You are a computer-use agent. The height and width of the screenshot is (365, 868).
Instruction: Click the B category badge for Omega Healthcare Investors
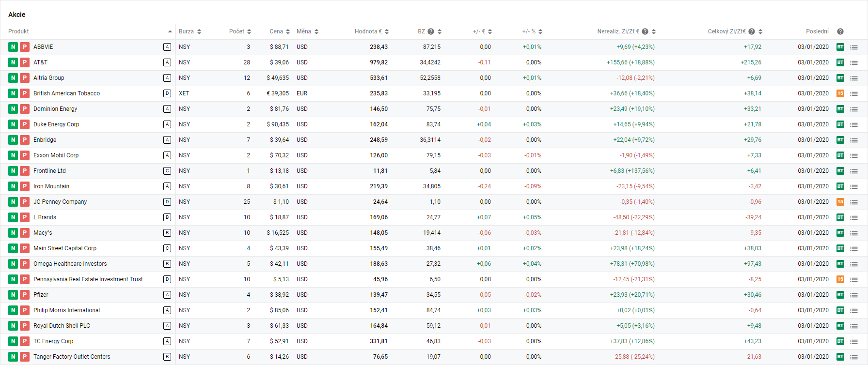[167, 264]
